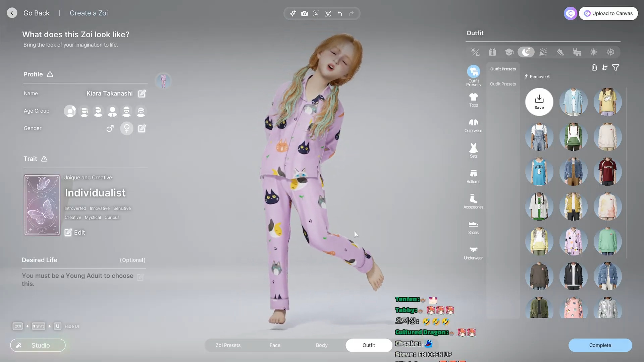
Task: Click the small Zoi preview thumbnail
Action: point(163,81)
